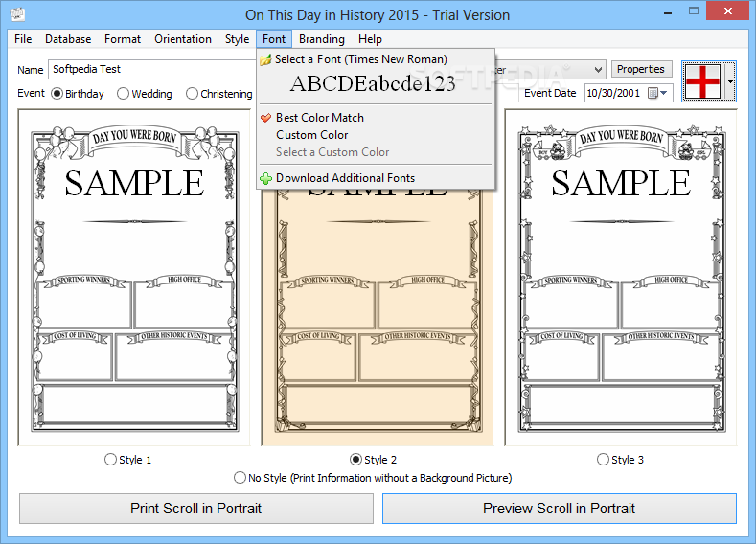The image size is (756, 544).
Task: Close the On This Day window
Action: pyautogui.click(x=727, y=11)
